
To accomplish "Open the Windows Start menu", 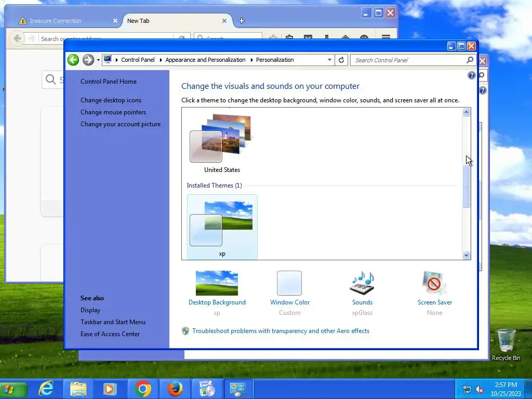I will [x=13, y=389].
